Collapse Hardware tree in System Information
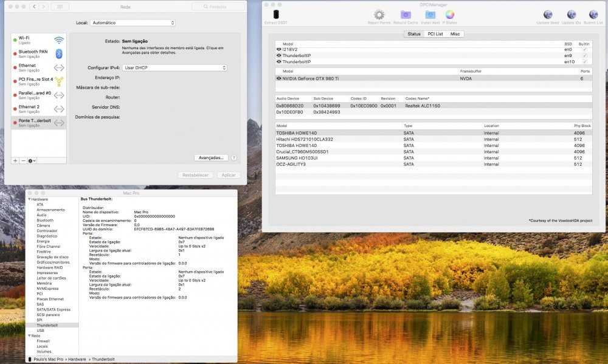 pos(29,199)
